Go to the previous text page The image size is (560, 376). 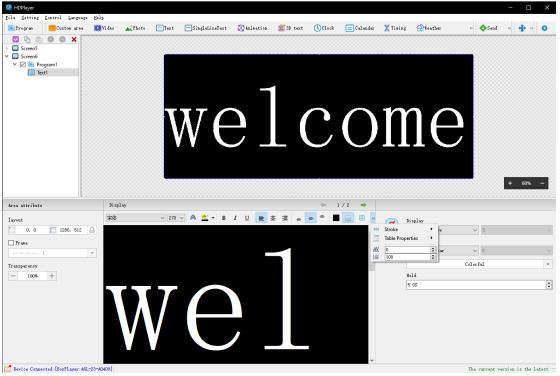pyautogui.click(x=323, y=205)
